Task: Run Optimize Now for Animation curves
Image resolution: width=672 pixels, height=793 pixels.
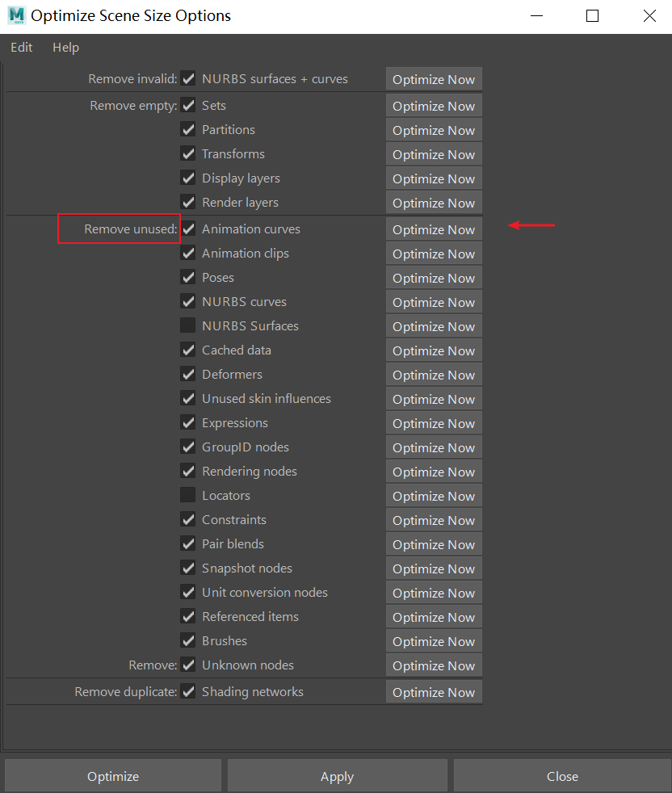Action: pyautogui.click(x=434, y=229)
